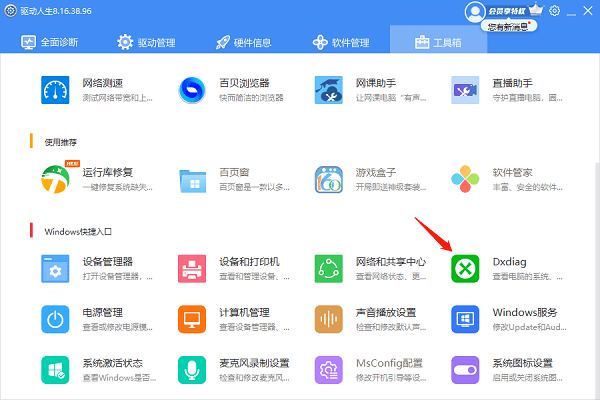
Task: Click the 电源管理 title text
Action: click(x=103, y=312)
